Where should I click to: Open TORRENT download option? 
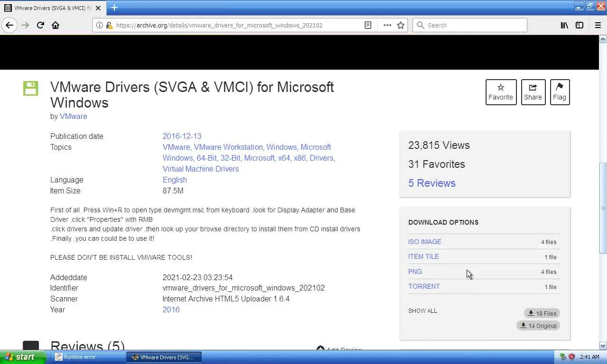point(424,286)
